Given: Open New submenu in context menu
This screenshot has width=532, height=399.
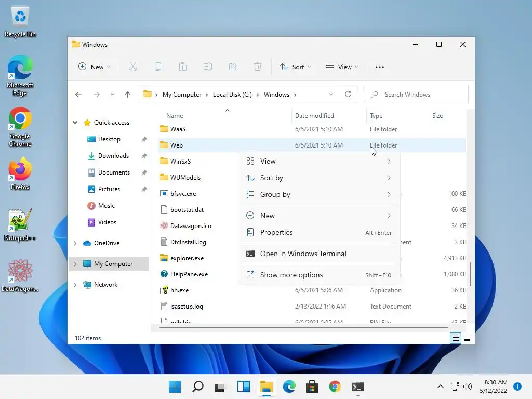Looking at the screenshot, I should pos(320,216).
